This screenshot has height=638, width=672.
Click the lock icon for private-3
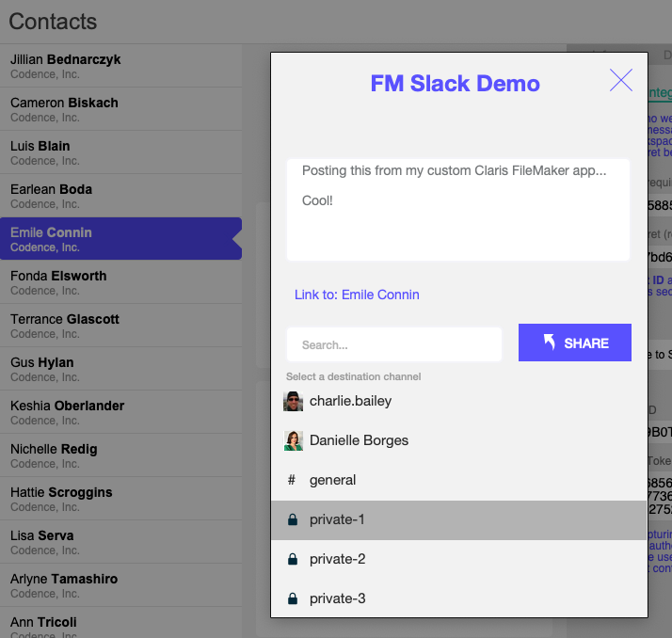[293, 598]
